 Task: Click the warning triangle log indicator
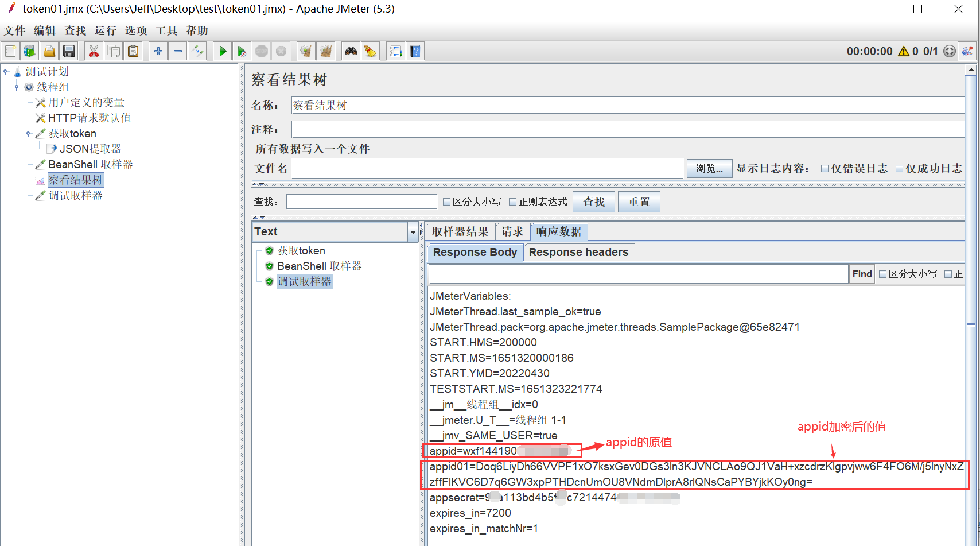click(904, 51)
